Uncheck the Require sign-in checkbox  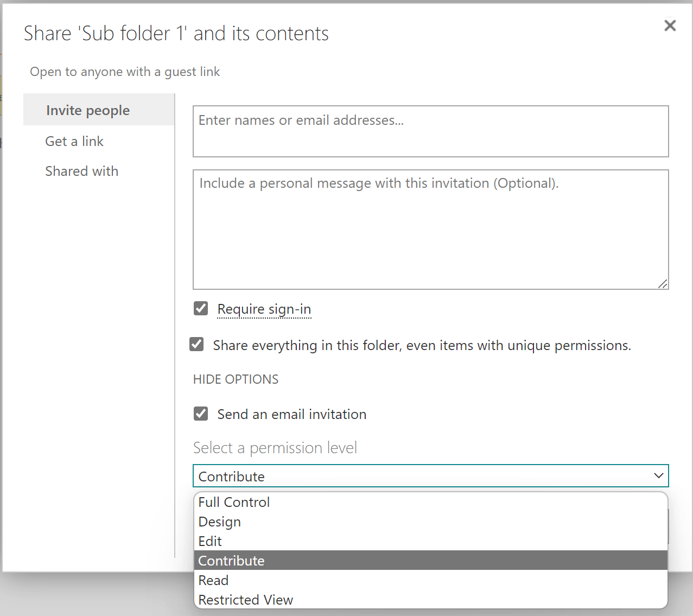(201, 308)
